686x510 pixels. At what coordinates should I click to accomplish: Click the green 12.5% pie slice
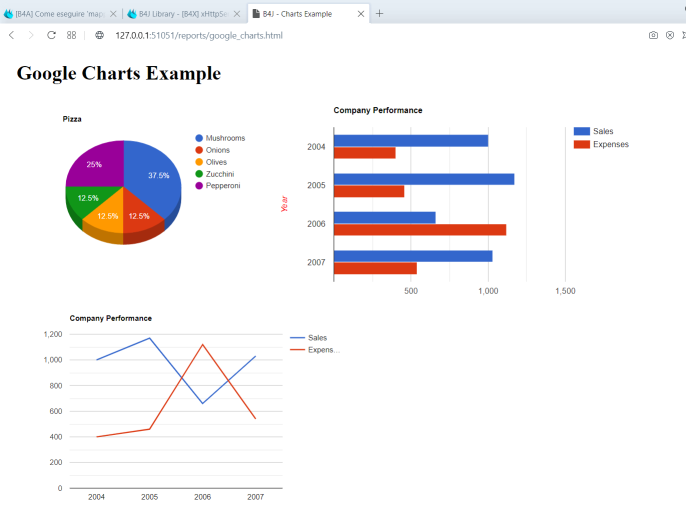coord(88,199)
